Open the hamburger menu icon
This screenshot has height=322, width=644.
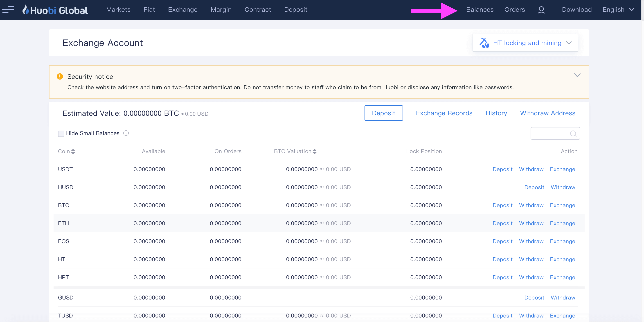(x=8, y=10)
